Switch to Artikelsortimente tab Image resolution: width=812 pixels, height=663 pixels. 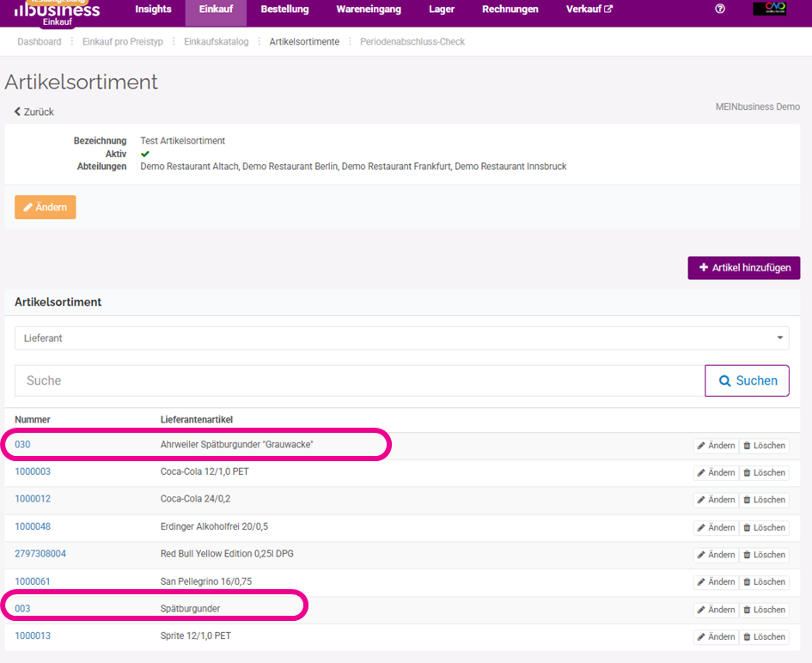[304, 41]
